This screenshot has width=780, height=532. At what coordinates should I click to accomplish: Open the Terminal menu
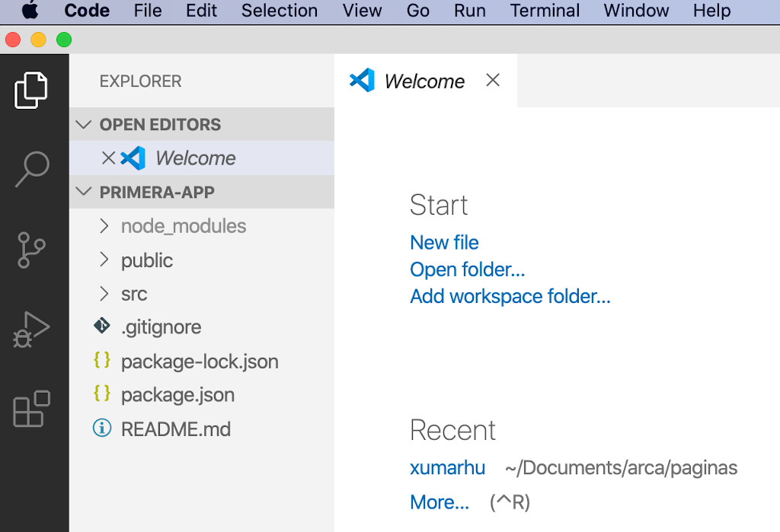545,11
